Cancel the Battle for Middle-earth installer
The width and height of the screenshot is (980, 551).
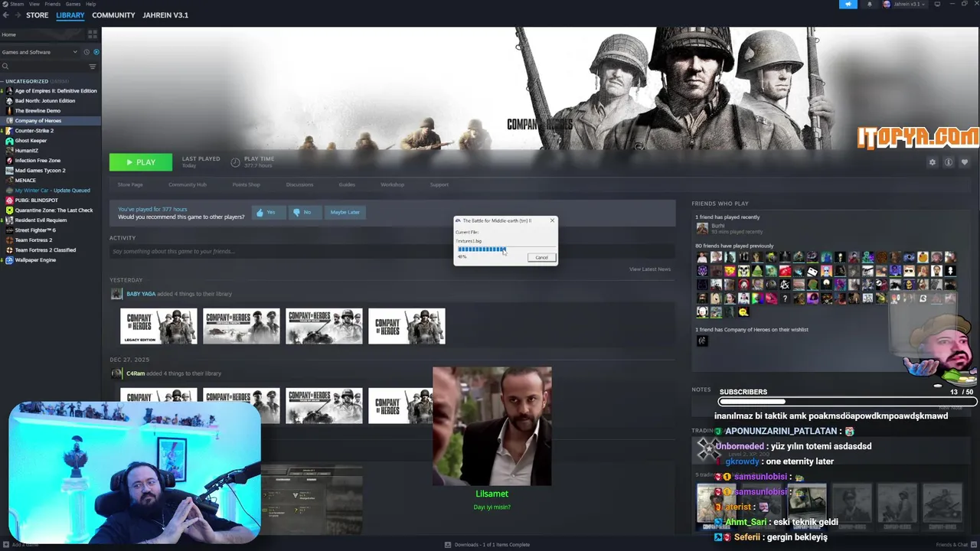541,257
